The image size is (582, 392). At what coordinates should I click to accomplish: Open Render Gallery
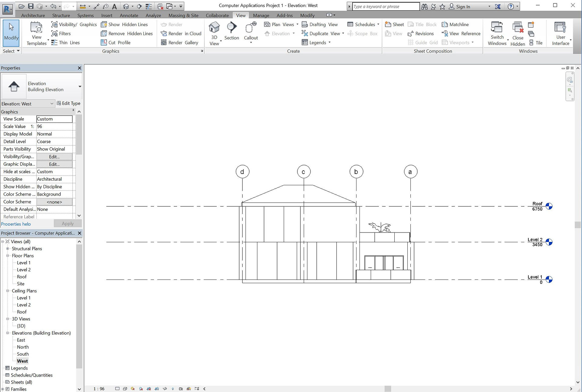[179, 43]
